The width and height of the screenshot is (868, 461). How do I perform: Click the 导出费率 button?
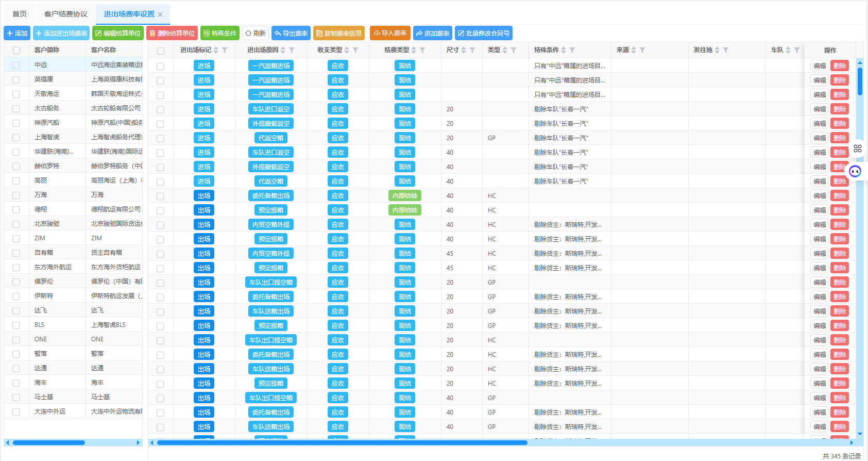[x=291, y=34]
